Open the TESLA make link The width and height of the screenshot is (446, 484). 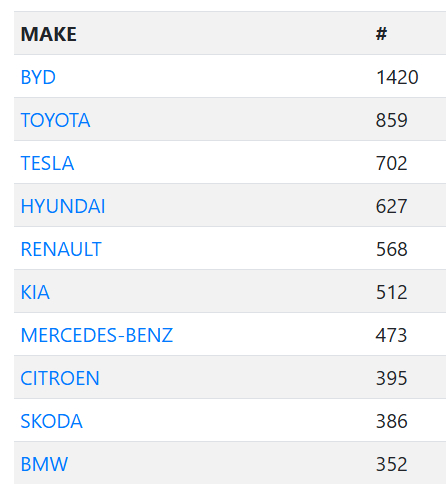(x=47, y=163)
